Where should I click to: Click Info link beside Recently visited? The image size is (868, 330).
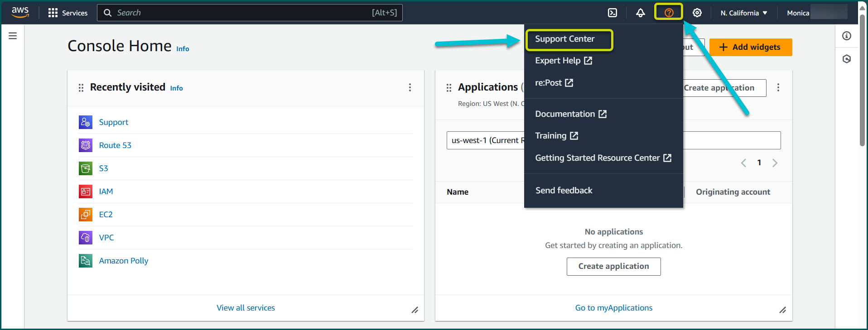pos(177,88)
